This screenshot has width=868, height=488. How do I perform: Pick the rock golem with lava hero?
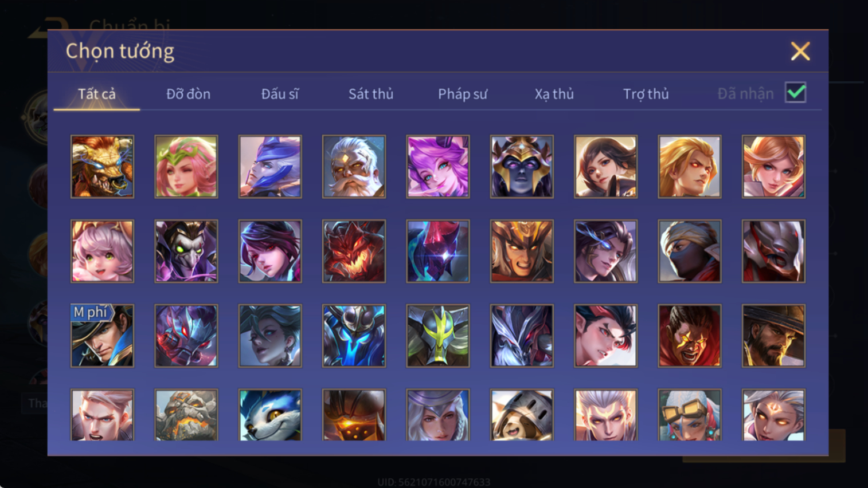tap(186, 415)
